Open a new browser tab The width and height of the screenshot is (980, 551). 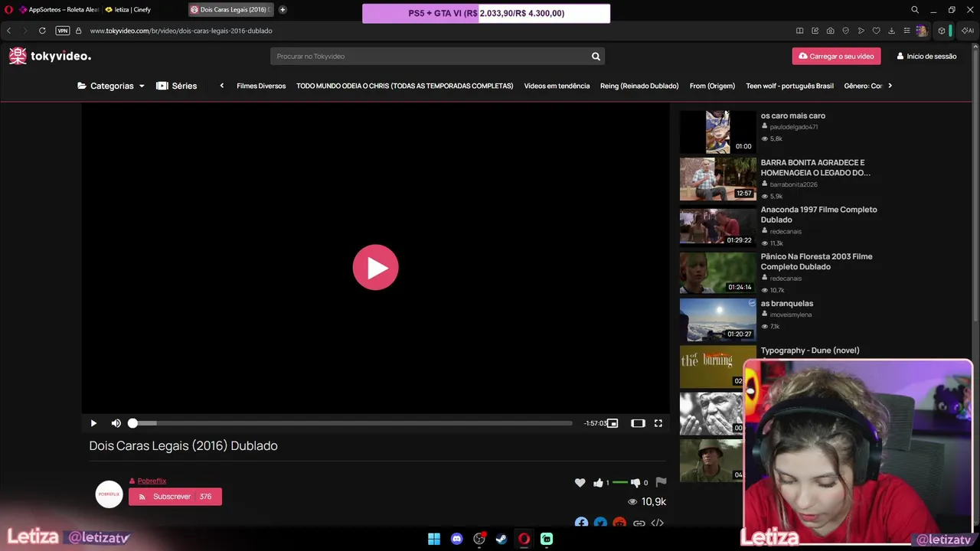[x=283, y=10]
